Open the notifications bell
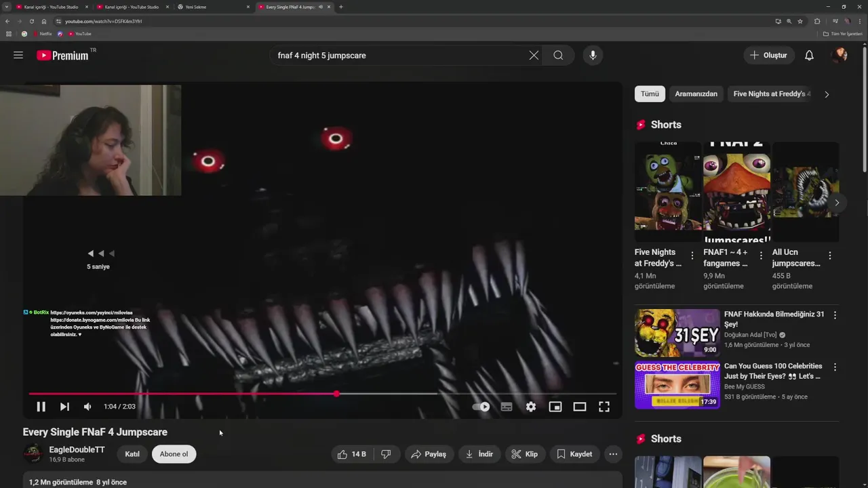The width and height of the screenshot is (868, 488). coord(809,56)
